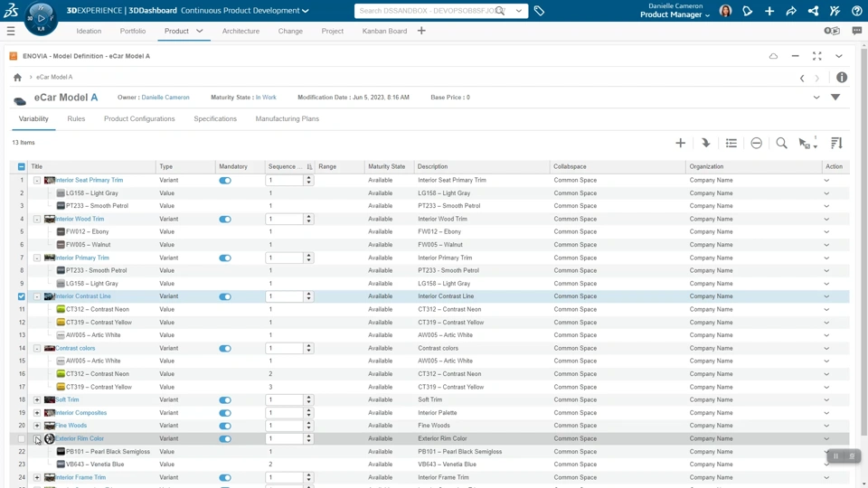Collapse the Interior Wood Trim node
Image resolution: width=868 pixels, height=488 pixels.
[x=37, y=219]
